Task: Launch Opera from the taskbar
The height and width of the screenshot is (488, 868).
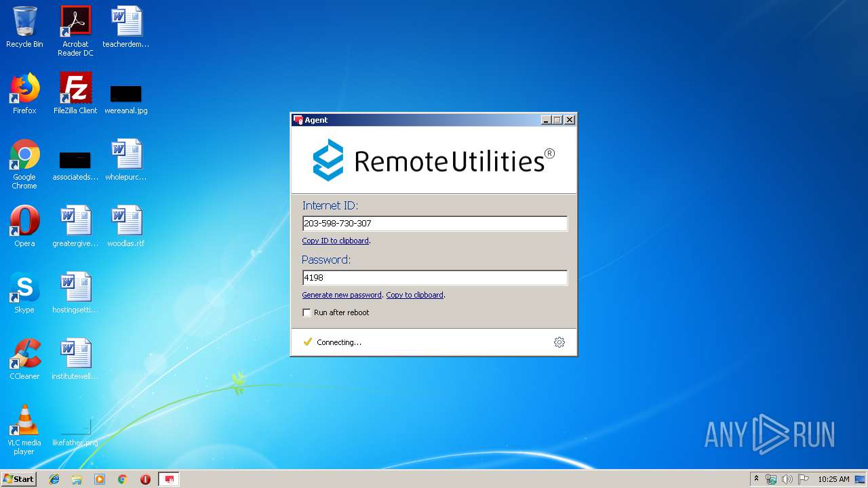Action: [145, 479]
